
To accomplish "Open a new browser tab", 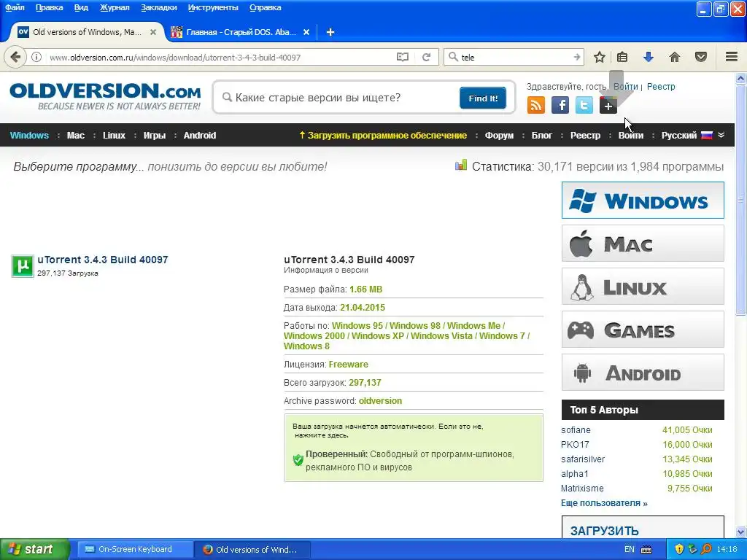I will [x=330, y=32].
